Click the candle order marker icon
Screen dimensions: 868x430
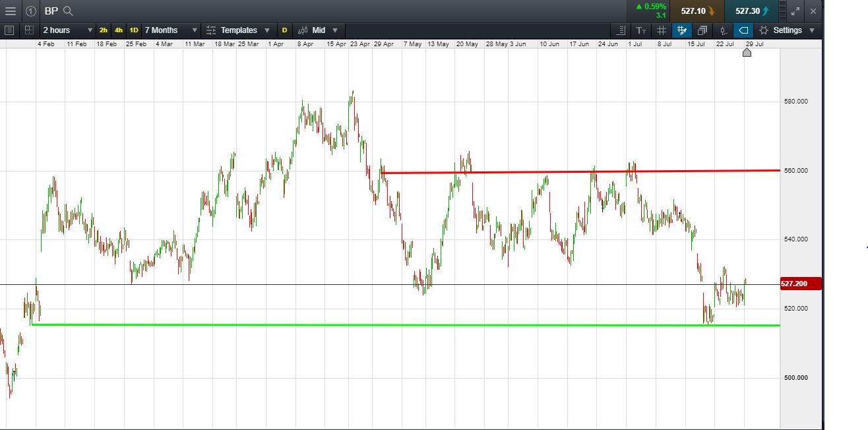coord(724,30)
